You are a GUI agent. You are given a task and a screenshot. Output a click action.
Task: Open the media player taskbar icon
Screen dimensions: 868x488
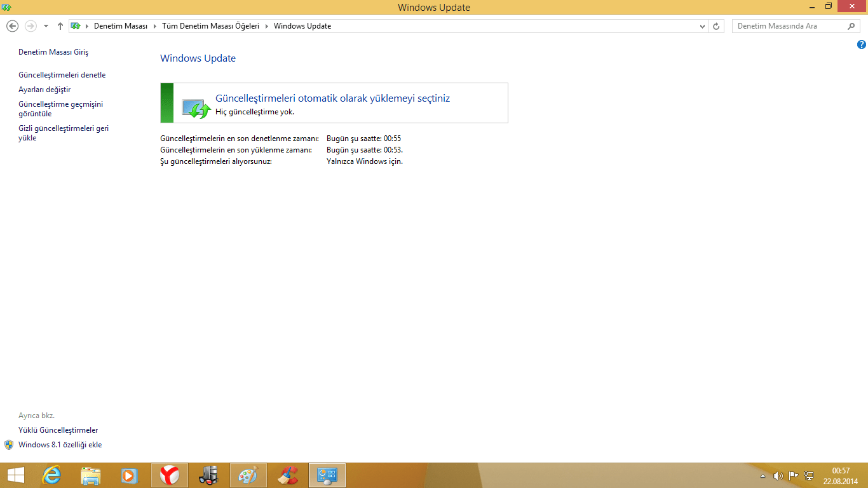130,475
